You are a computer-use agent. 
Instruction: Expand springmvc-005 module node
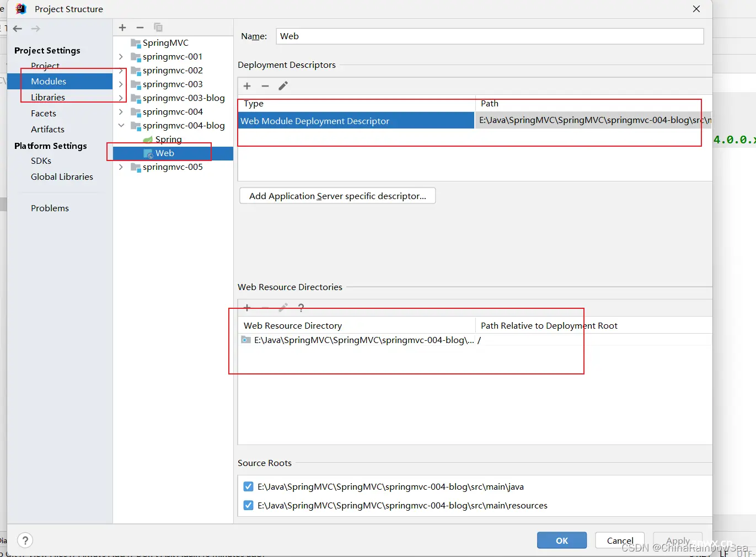pos(121,167)
